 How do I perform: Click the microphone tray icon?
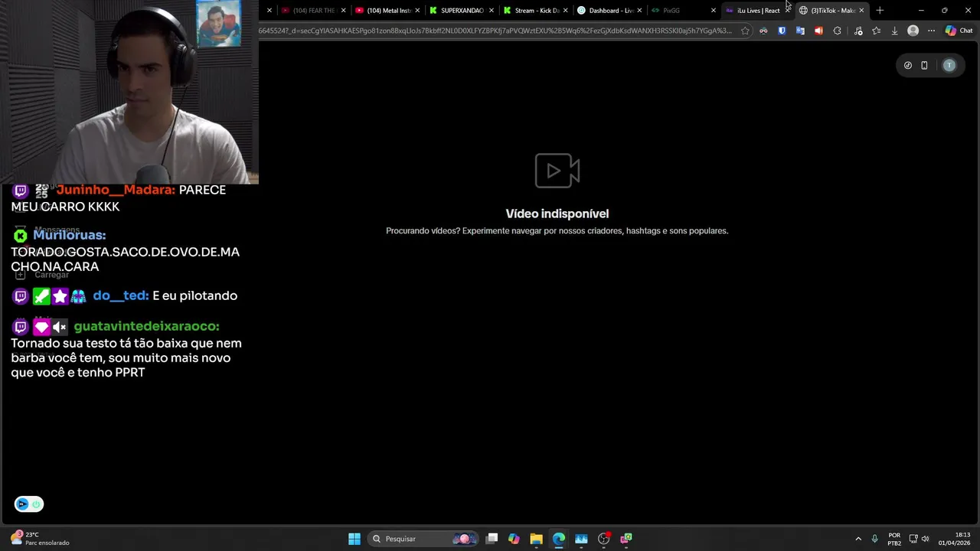(874, 539)
